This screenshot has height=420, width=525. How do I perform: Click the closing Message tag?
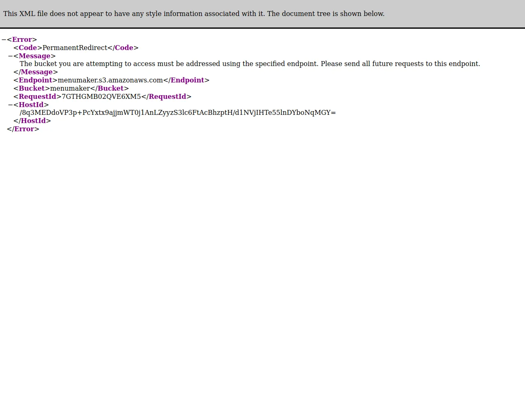point(36,72)
